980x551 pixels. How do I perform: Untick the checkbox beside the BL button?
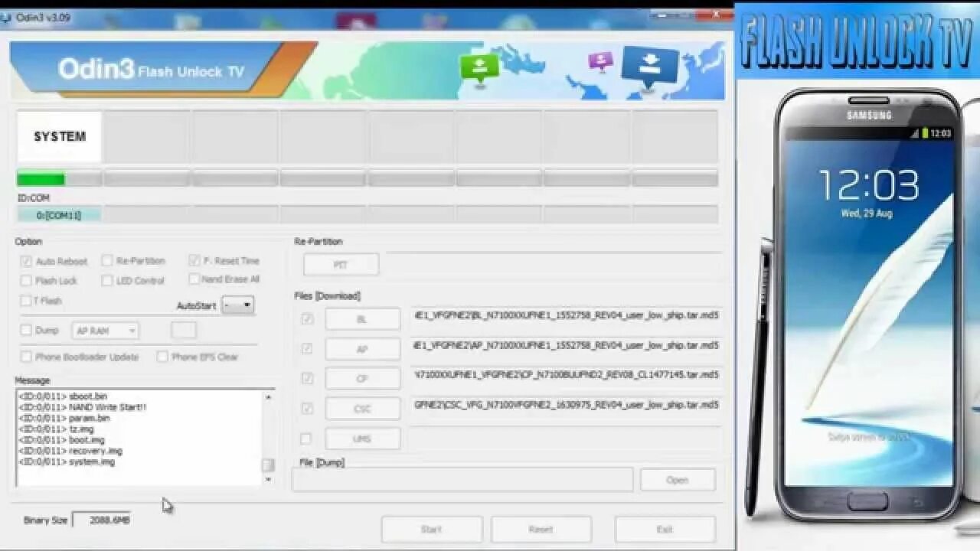[x=307, y=319]
